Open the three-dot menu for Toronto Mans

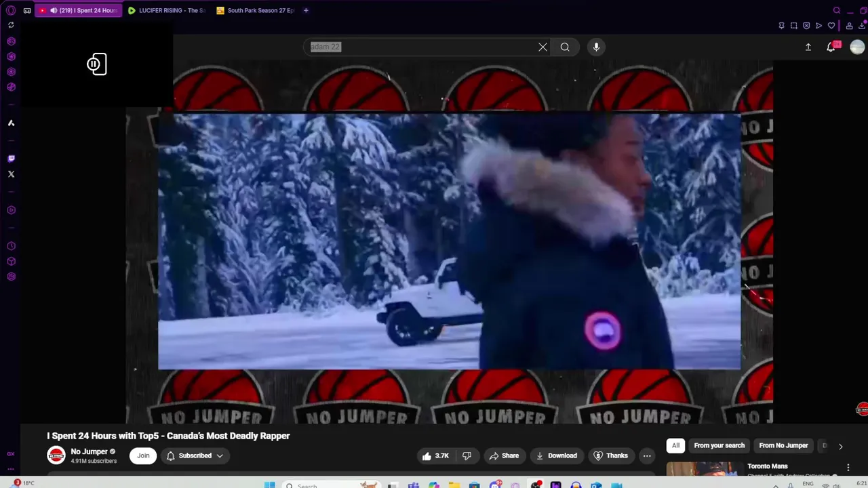tap(848, 468)
